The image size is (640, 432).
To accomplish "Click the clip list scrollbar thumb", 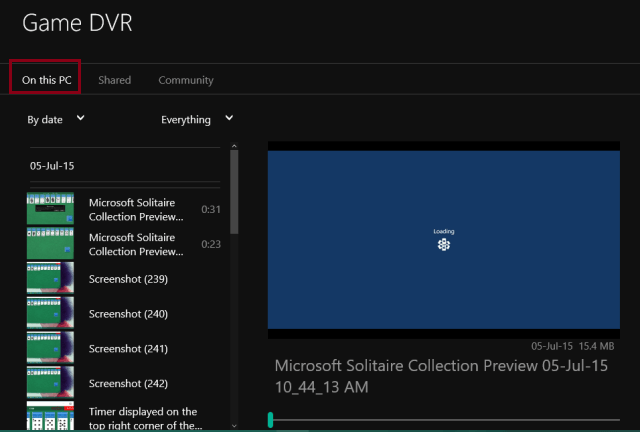I will click(x=234, y=192).
